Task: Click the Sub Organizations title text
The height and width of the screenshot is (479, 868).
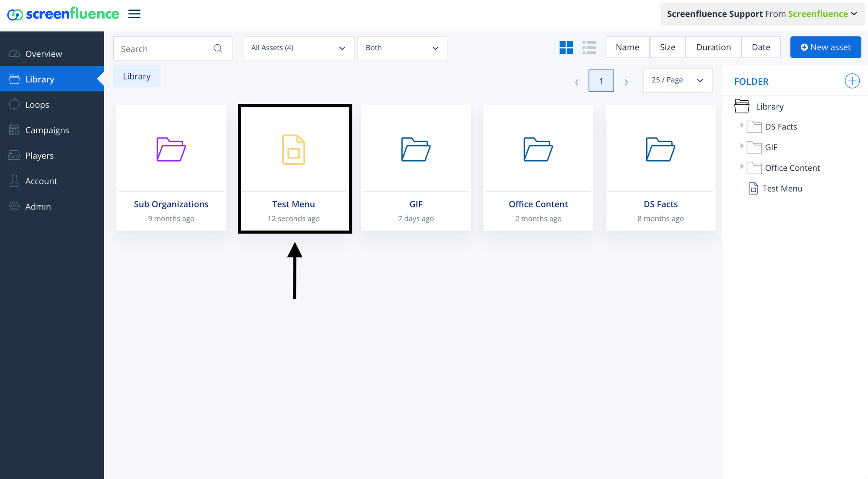Action: (171, 204)
